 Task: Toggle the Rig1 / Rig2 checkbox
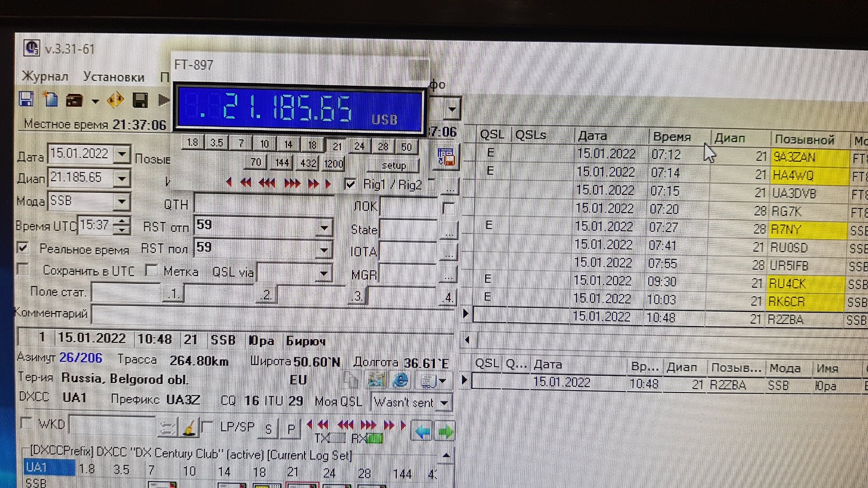pyautogui.click(x=351, y=184)
